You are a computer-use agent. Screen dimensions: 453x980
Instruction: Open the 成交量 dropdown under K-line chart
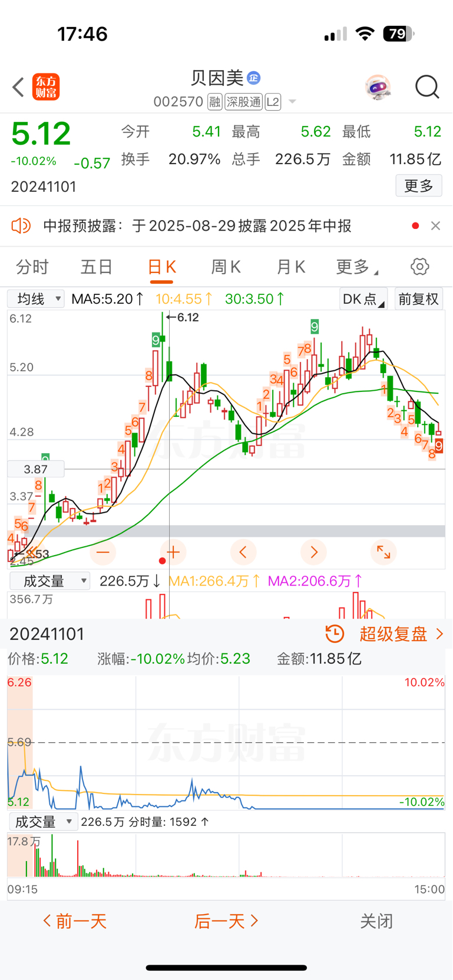50,582
